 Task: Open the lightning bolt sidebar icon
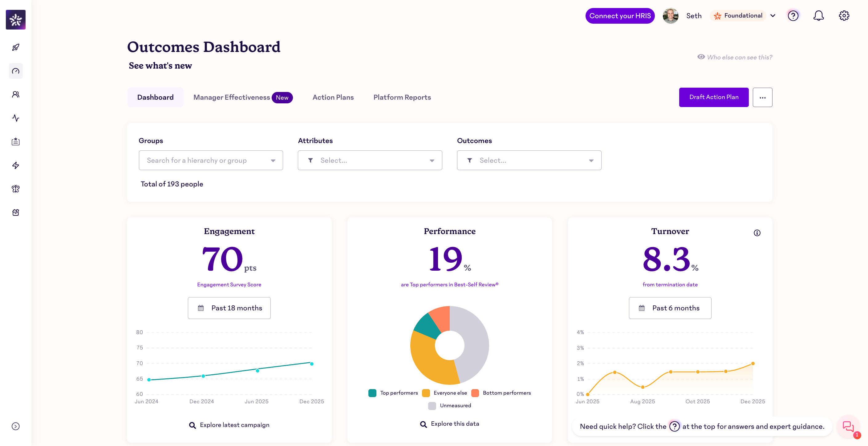click(x=15, y=165)
